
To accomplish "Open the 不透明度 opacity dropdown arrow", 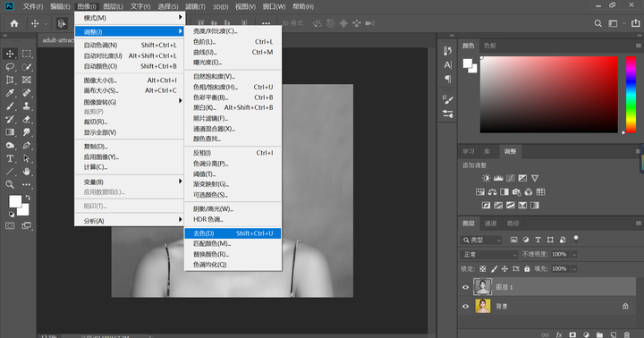I will (574, 255).
